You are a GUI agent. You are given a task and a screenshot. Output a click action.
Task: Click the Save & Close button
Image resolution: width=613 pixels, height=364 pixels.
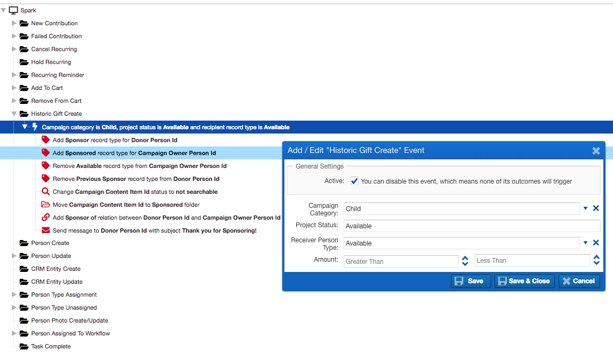click(524, 281)
